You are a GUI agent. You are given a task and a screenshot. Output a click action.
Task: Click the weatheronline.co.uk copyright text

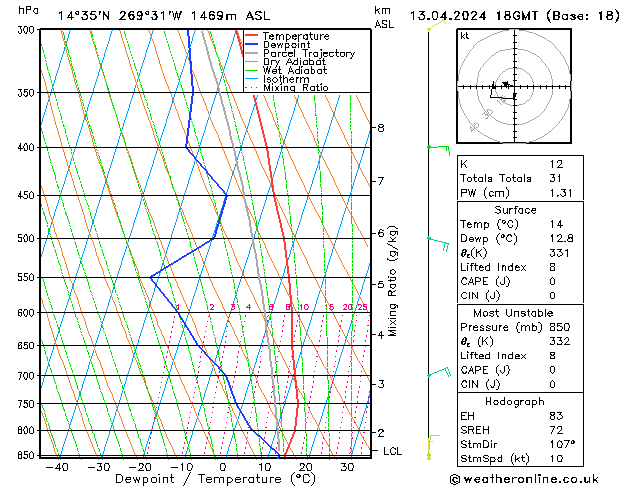(x=524, y=479)
